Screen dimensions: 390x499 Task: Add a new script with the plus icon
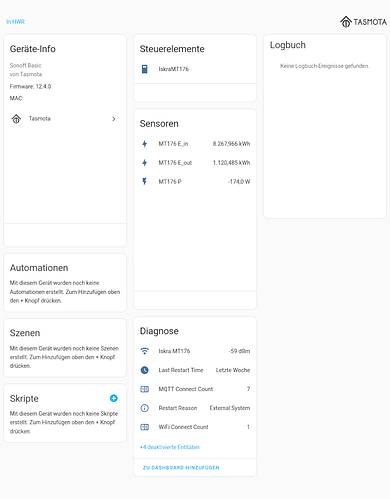pyautogui.click(x=114, y=398)
